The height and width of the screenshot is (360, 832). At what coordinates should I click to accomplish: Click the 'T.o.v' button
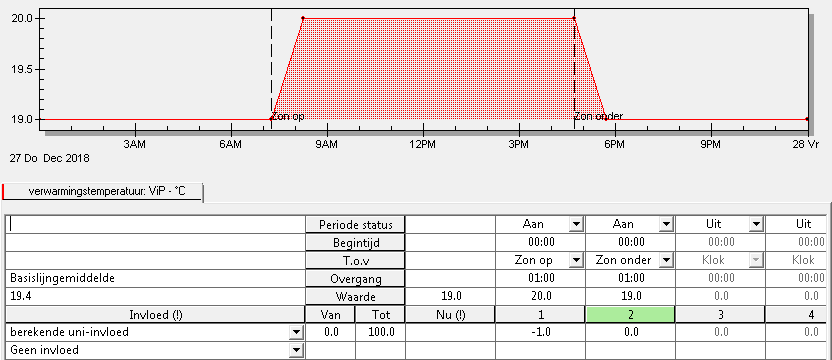pyautogui.click(x=356, y=261)
